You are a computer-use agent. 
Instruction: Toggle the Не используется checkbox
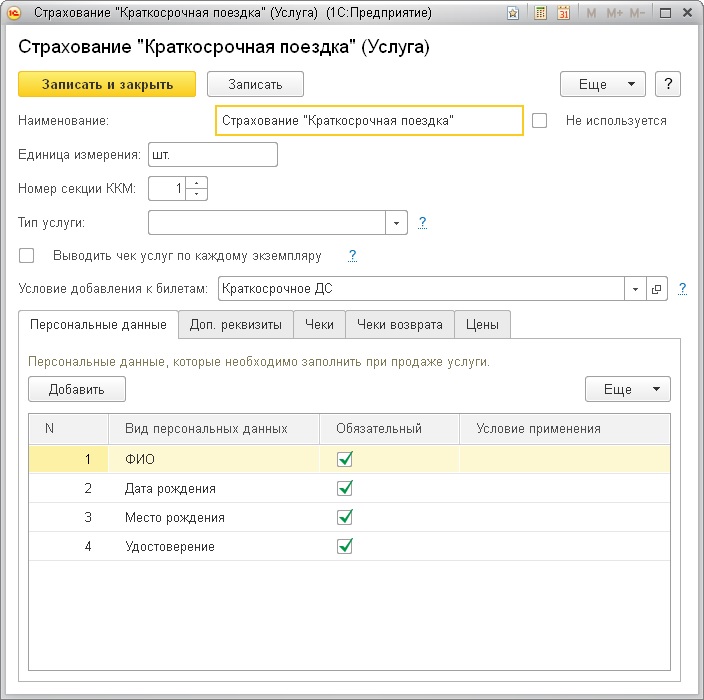(x=540, y=120)
